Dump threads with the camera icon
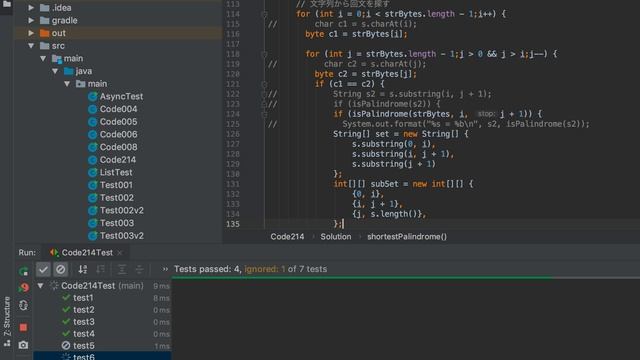Screen dimensions: 640x360 [x=23, y=345]
